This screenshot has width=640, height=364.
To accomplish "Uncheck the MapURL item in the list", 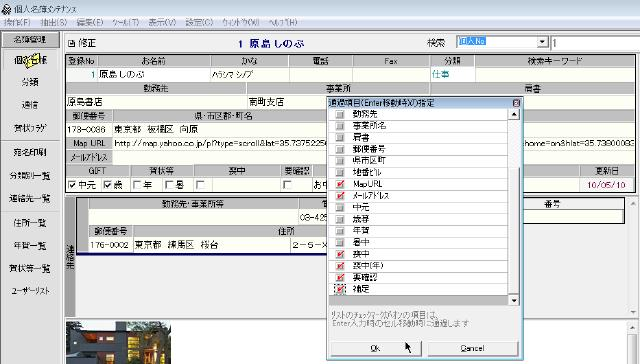I will tap(340, 184).
